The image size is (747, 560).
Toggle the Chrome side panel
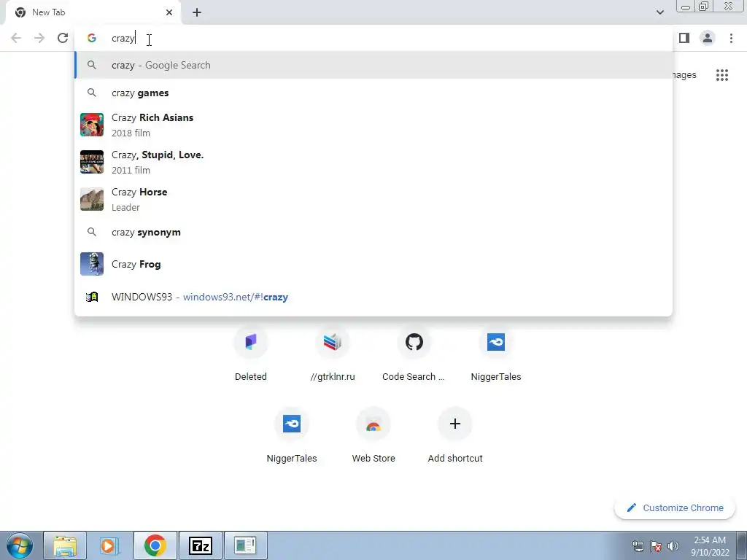tap(684, 38)
